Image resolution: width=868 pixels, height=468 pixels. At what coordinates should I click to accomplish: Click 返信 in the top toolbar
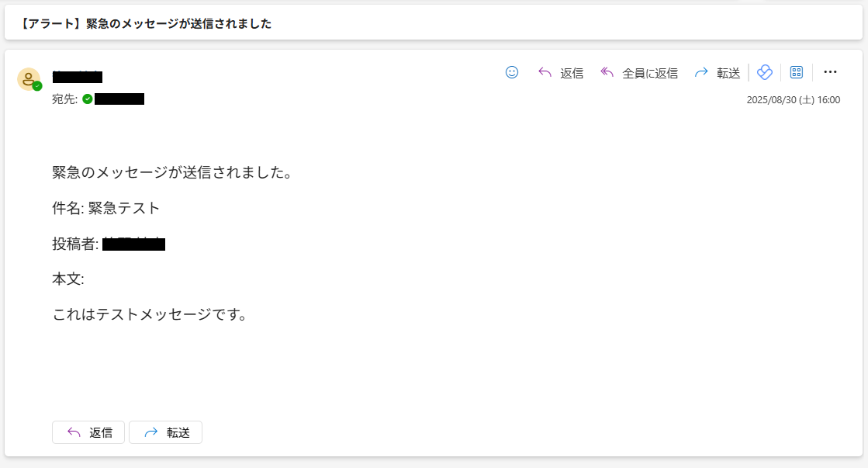[561, 72]
